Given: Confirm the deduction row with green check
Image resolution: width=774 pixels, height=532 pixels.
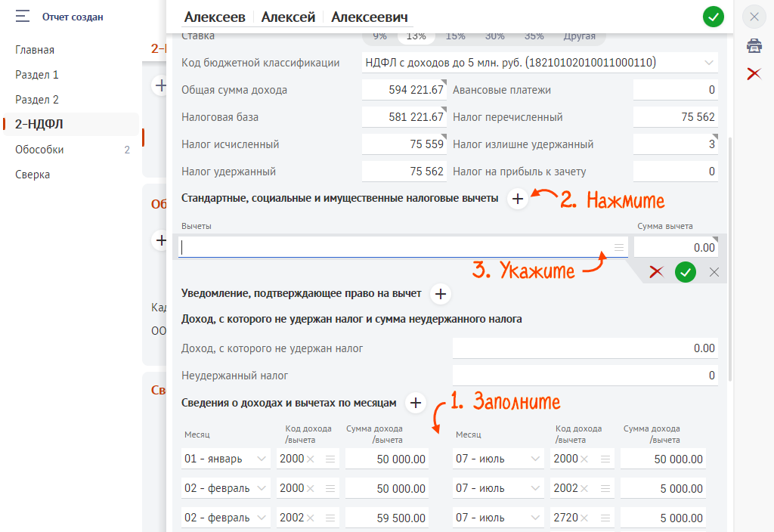Looking at the screenshot, I should pyautogui.click(x=686, y=272).
